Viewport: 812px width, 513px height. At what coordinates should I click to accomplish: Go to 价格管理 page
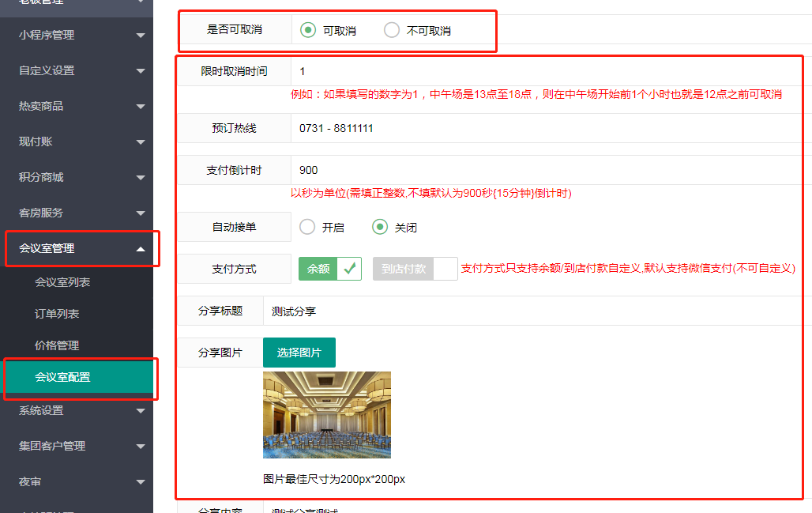coord(57,345)
